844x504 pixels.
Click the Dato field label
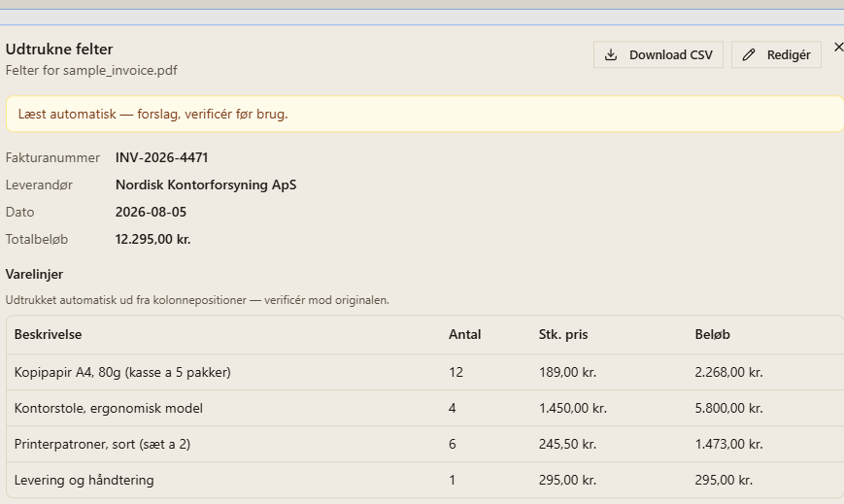click(20, 212)
